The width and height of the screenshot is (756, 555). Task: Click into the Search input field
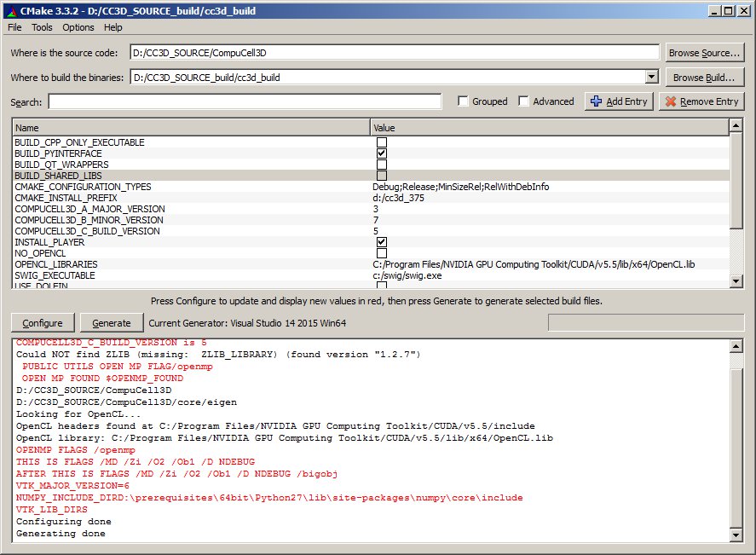coord(245,102)
